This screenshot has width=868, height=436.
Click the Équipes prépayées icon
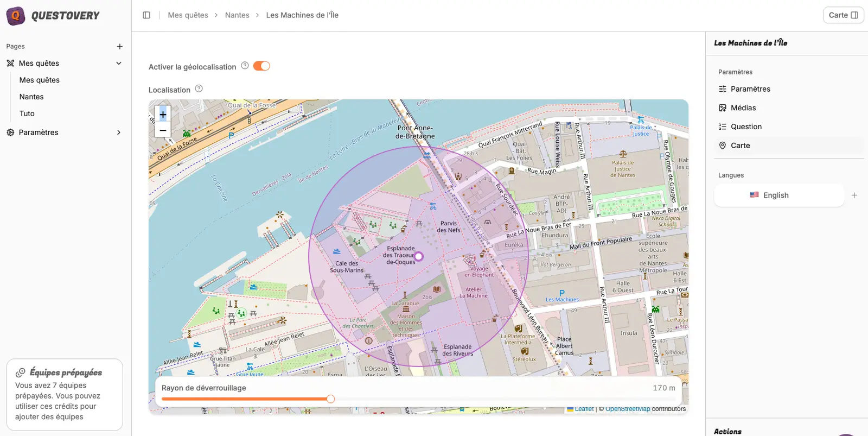(x=21, y=372)
